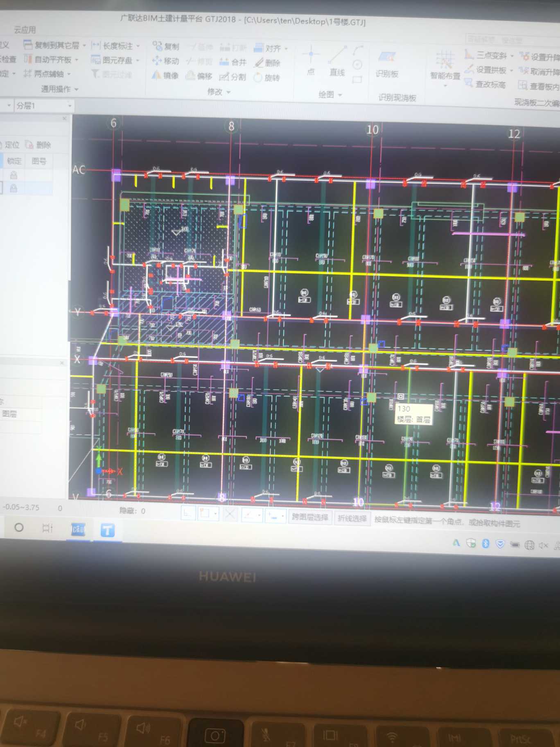Click 三点变斜 tool
560x747 pixels.
tap(486, 55)
